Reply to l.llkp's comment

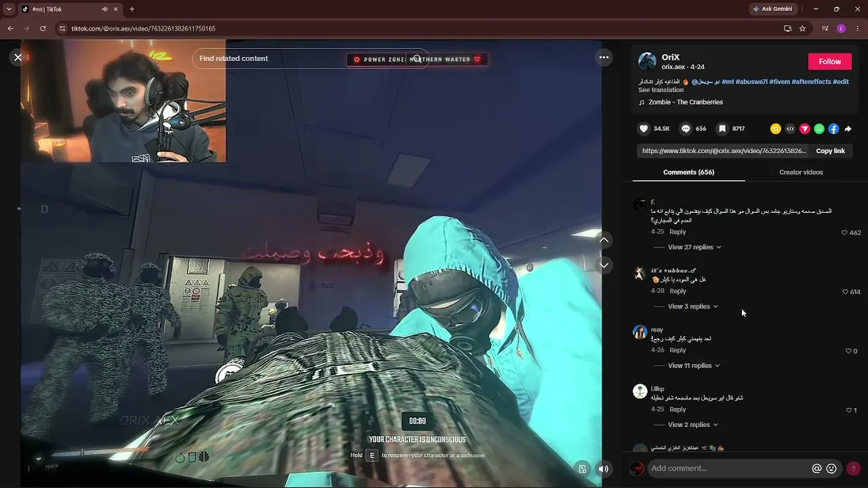coord(677,409)
